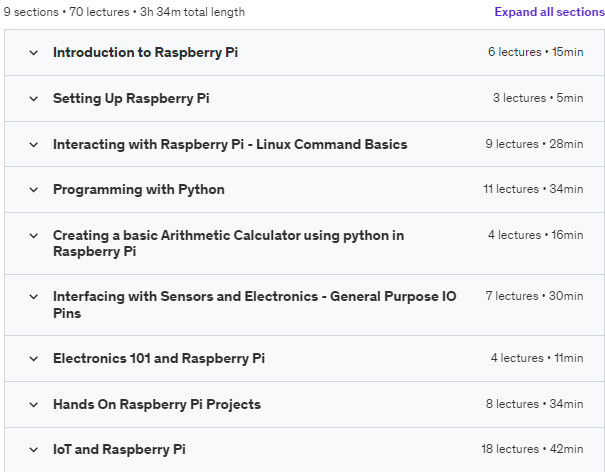Open the Setting Up Raspberry Pi title
Screen dimensions: 605x472
point(131,98)
